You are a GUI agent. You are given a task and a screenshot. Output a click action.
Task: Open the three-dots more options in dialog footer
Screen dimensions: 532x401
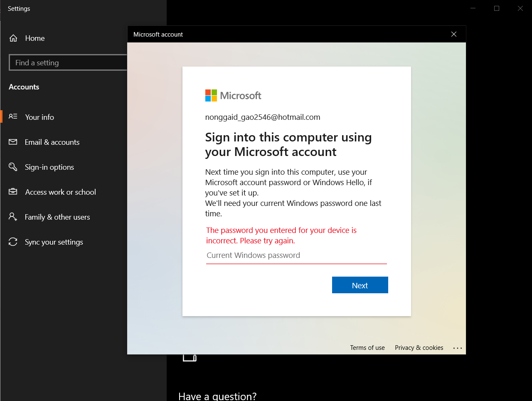point(458,348)
